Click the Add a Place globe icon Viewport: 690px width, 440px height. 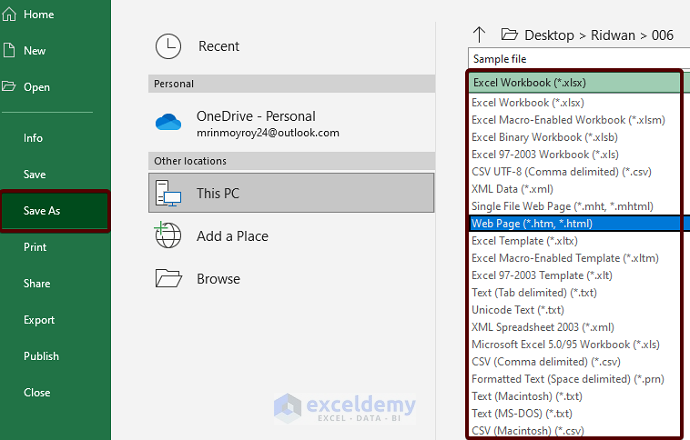point(168,235)
